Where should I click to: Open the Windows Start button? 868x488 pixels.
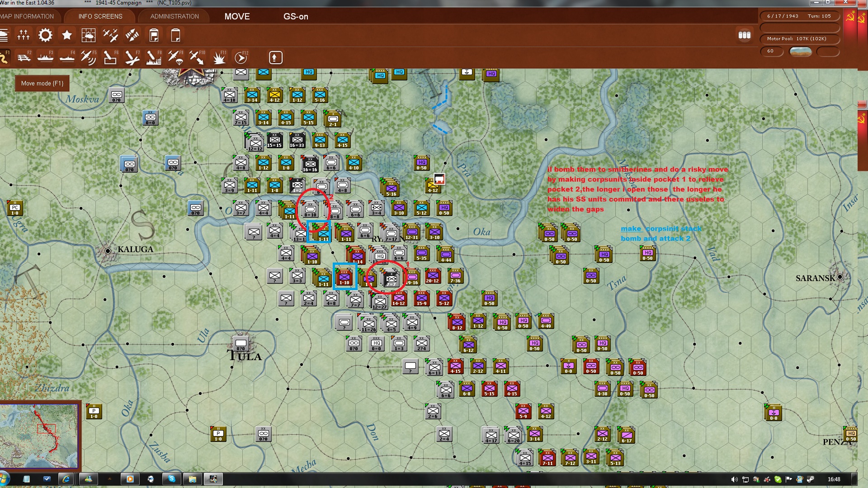point(5,479)
